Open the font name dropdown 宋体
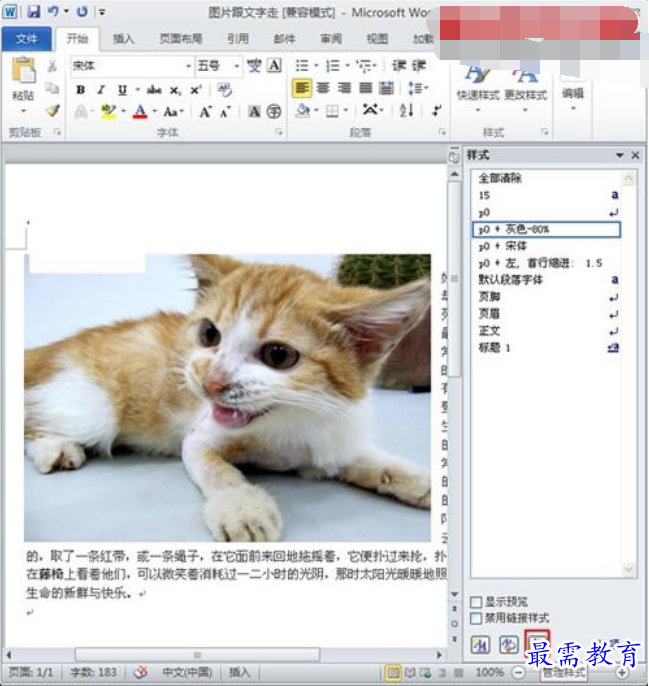 (x=189, y=66)
